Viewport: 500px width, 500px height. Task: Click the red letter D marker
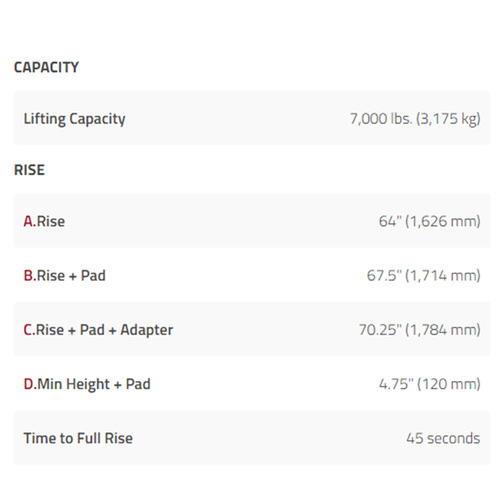[x=30, y=384]
